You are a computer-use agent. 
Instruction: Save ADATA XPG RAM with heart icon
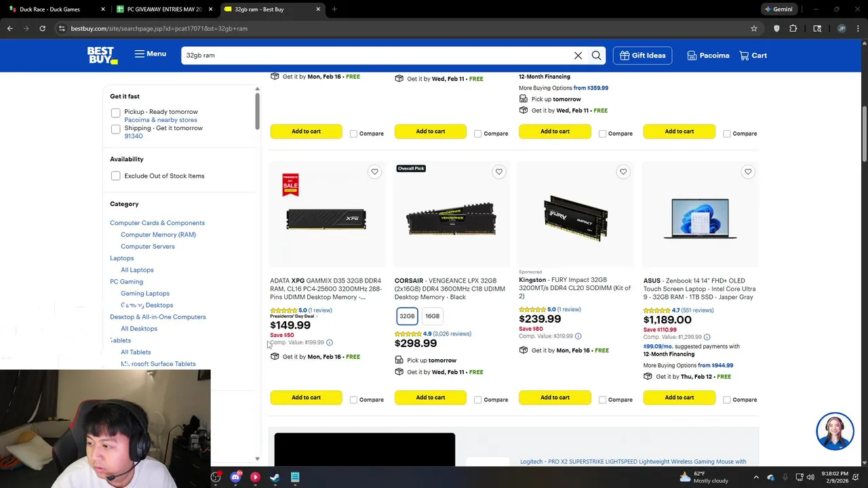pos(374,172)
